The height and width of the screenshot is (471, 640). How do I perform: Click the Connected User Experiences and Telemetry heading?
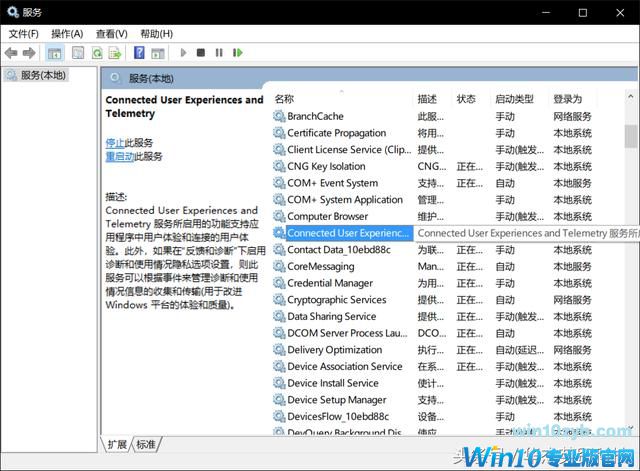pyautogui.click(x=184, y=107)
